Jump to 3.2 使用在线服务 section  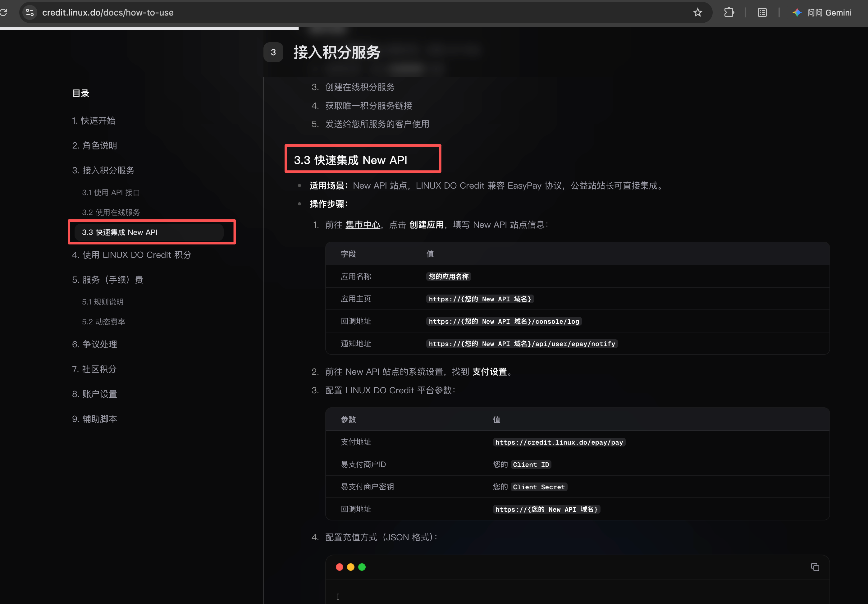point(111,213)
